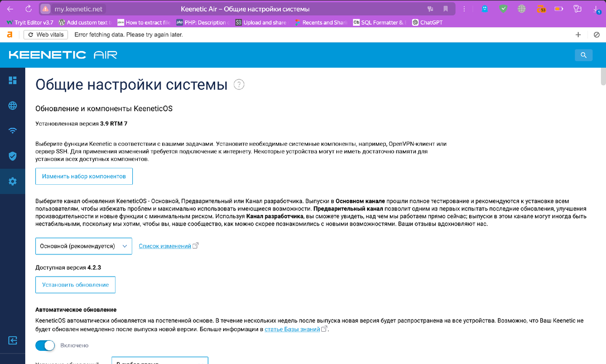Open 'PHP: Description' bookmark
The width and height of the screenshot is (606, 364).
(203, 22)
